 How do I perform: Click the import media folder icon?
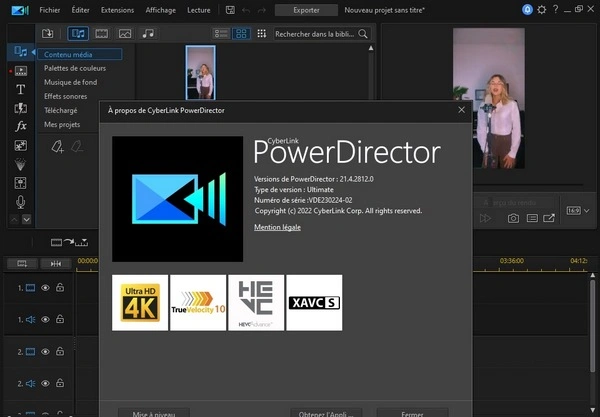tap(47, 33)
